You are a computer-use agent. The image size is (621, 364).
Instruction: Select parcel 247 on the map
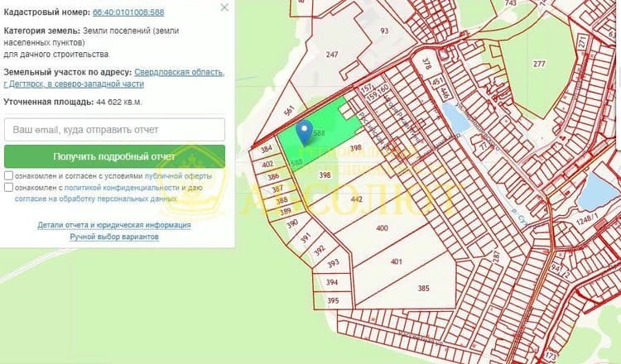click(332, 55)
